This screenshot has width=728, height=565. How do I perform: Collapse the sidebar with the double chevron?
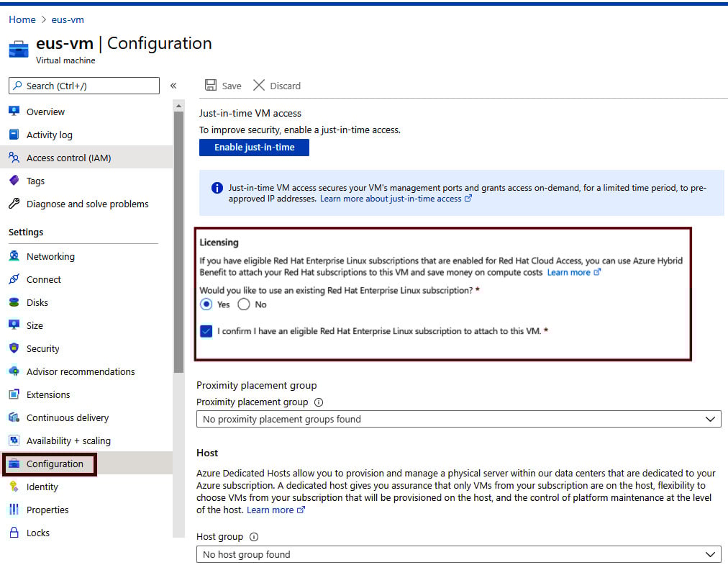click(x=173, y=86)
